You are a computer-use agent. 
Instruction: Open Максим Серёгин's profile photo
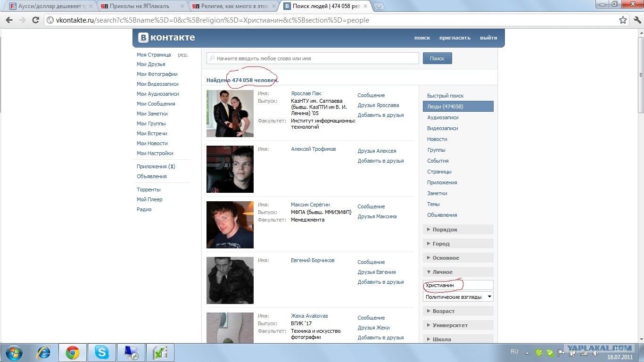pyautogui.click(x=230, y=225)
